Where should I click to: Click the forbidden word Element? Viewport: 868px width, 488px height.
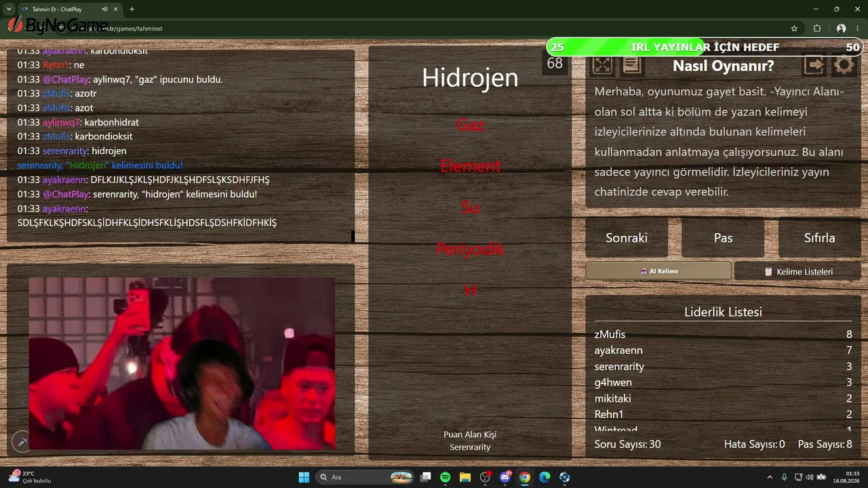(x=470, y=166)
